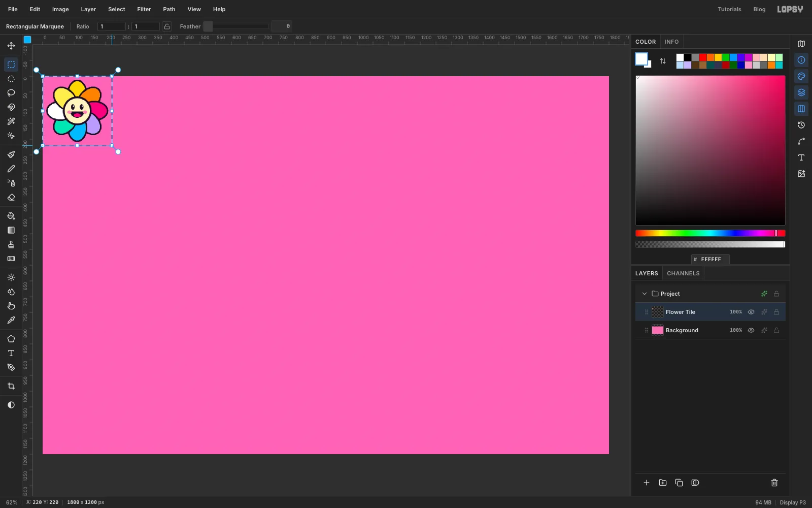Hide the Flower Tile layer

pyautogui.click(x=751, y=312)
